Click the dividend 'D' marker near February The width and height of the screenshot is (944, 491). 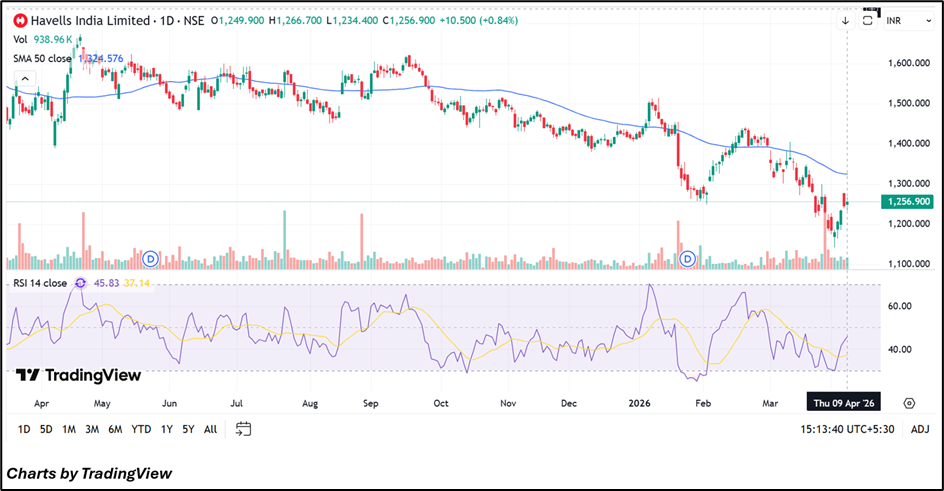point(688,259)
